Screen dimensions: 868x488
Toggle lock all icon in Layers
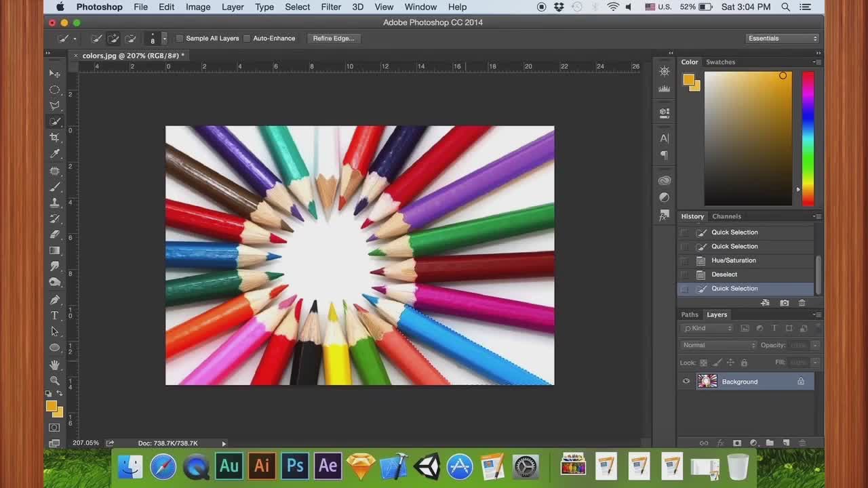[743, 363]
